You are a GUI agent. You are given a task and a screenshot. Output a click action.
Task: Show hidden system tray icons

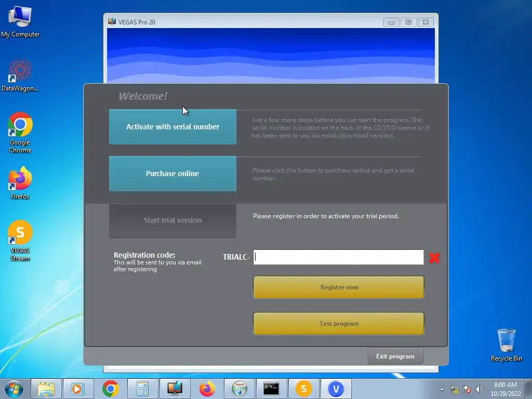(442, 389)
